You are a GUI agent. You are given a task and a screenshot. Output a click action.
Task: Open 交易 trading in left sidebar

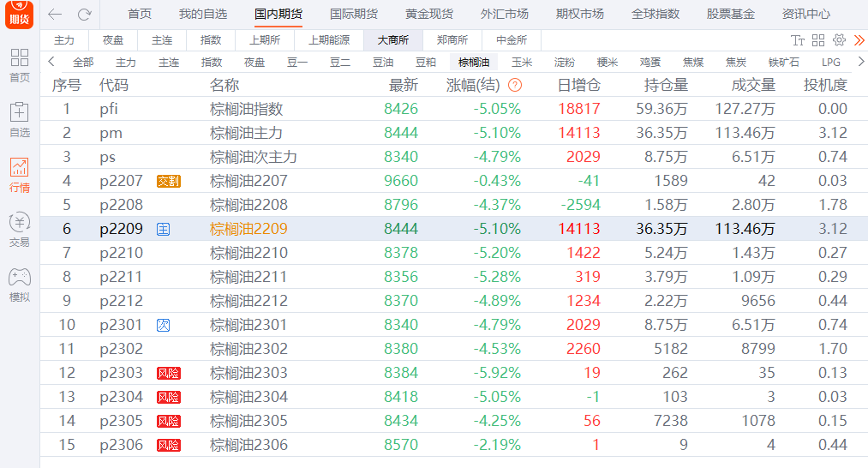point(19,229)
